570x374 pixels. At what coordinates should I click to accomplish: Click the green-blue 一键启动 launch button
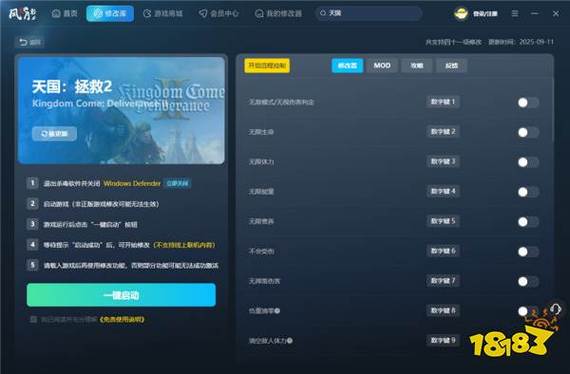(121, 295)
